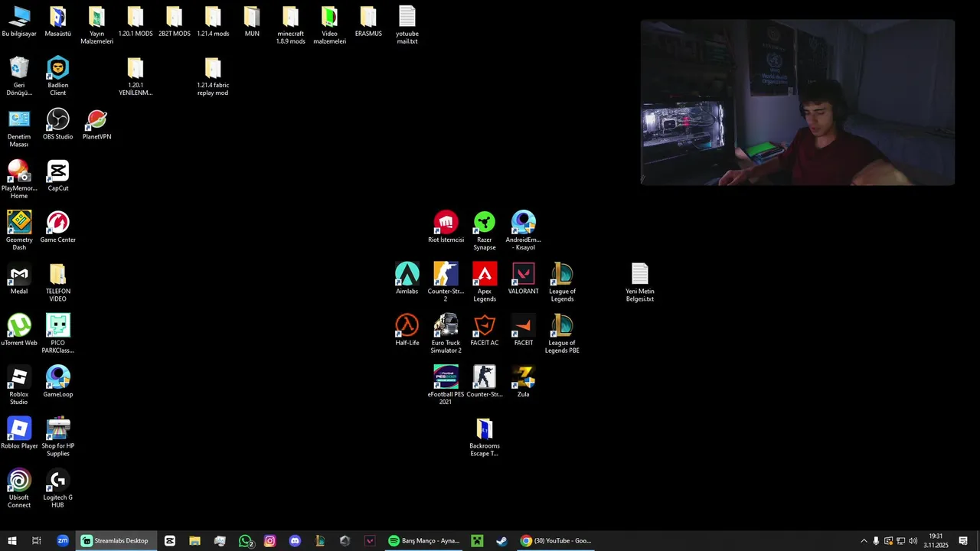Click the Apex Legends shortcut
This screenshot has height=551, width=980.
[x=485, y=282]
